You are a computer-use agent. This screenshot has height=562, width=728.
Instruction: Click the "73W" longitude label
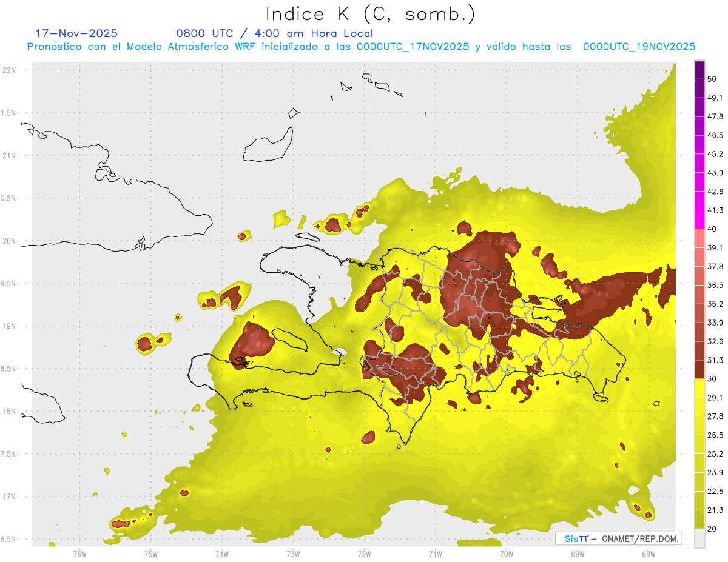[293, 554]
